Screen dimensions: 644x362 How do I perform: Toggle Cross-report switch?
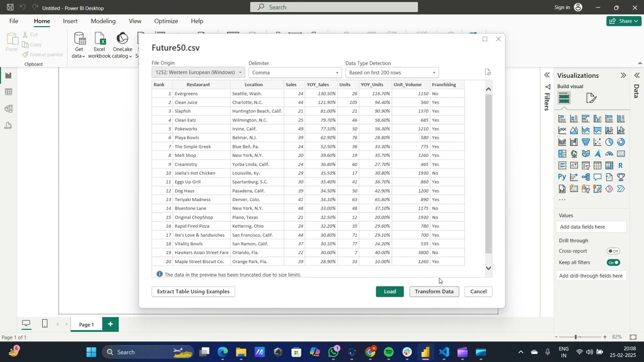pos(613,251)
